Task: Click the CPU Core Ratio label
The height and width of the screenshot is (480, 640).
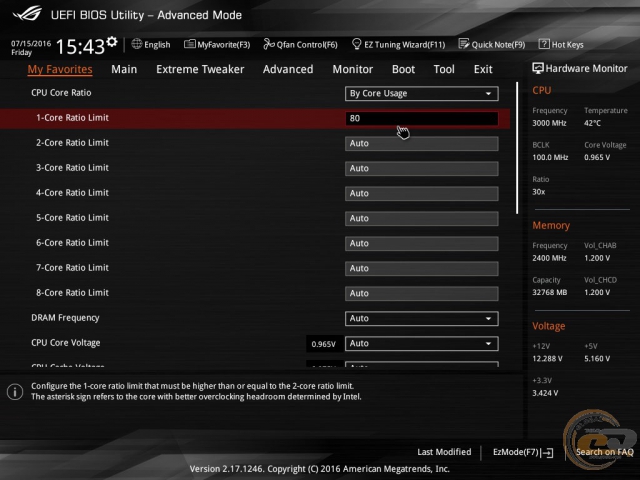Action: coord(61,93)
